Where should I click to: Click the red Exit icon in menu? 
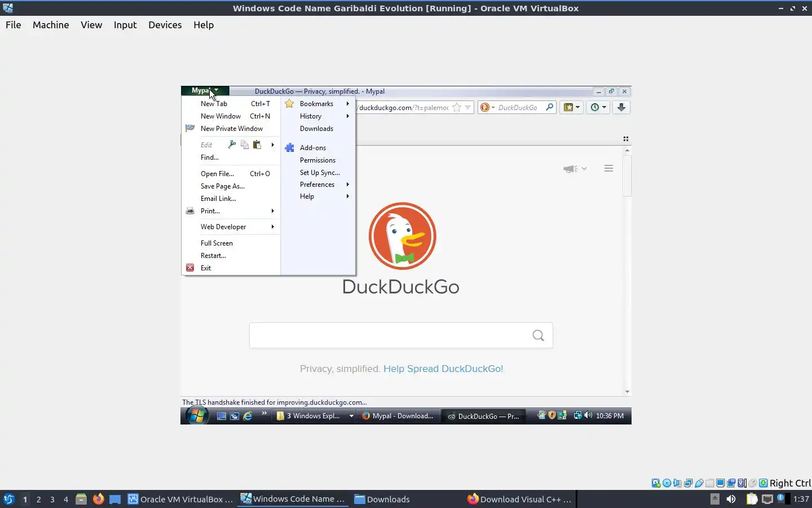click(190, 268)
